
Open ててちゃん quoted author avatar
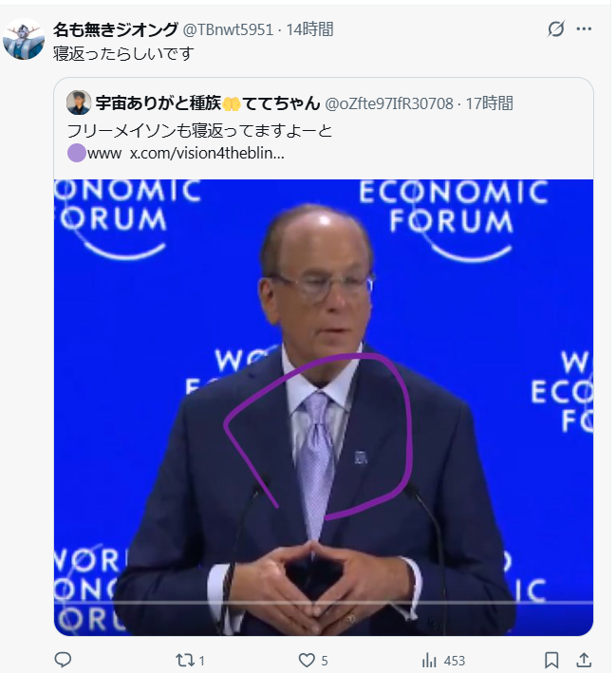pyautogui.click(x=79, y=103)
